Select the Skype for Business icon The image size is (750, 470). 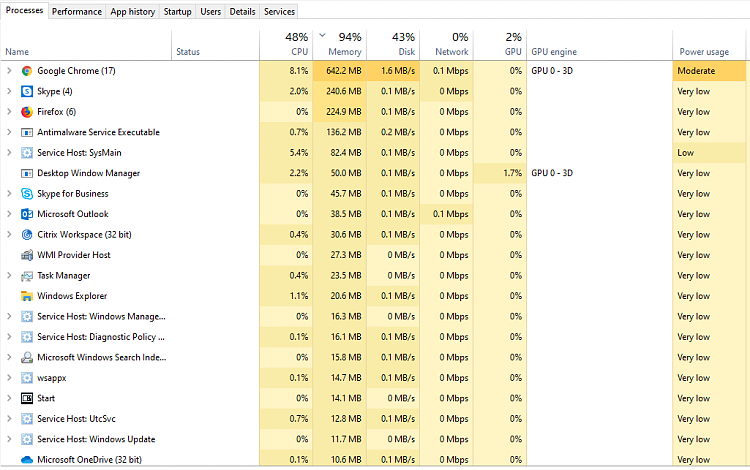(27, 194)
